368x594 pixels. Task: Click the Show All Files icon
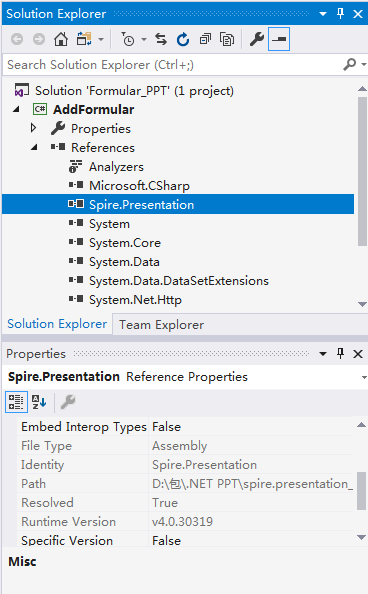tap(227, 39)
